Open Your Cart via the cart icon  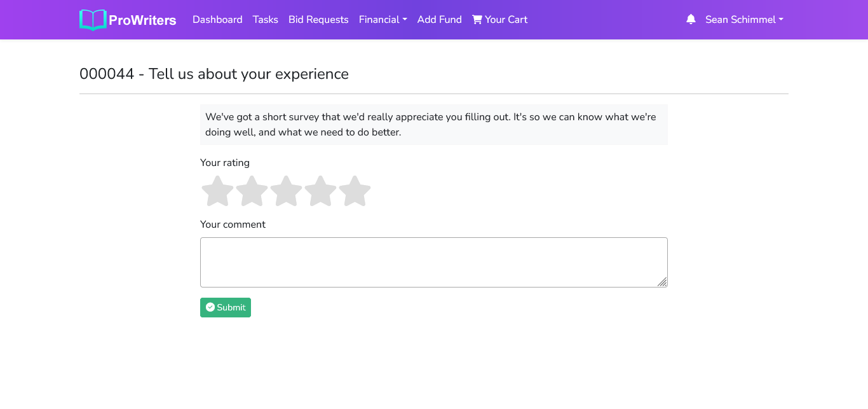click(x=477, y=20)
